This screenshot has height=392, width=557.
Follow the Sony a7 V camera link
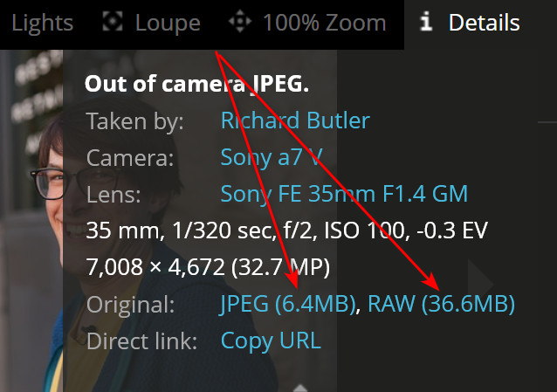coord(272,157)
